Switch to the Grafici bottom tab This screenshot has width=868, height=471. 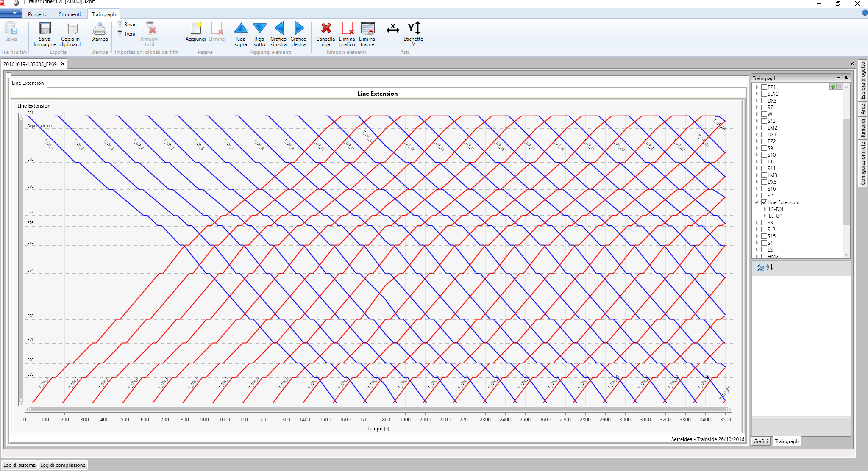[x=760, y=441]
